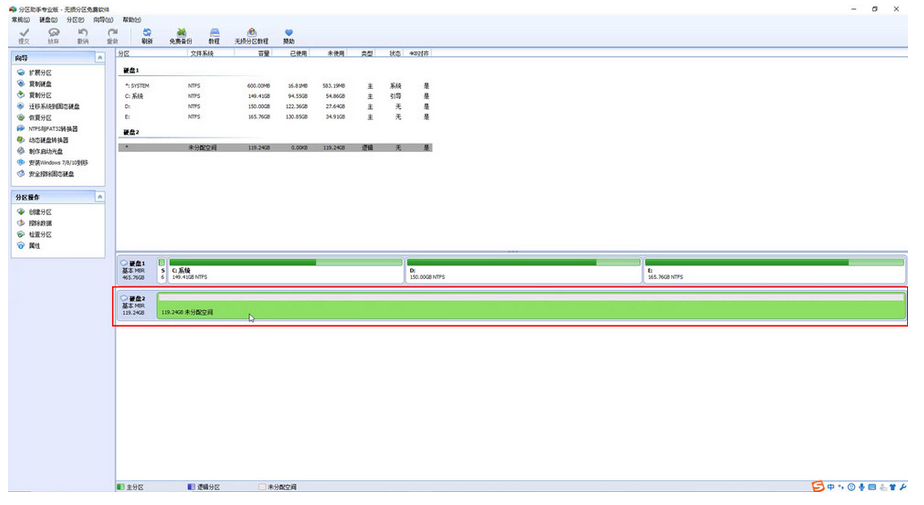Collapse the 分区操作 panel with its arrow
Viewport: 924px width, 505px height.
tap(99, 197)
